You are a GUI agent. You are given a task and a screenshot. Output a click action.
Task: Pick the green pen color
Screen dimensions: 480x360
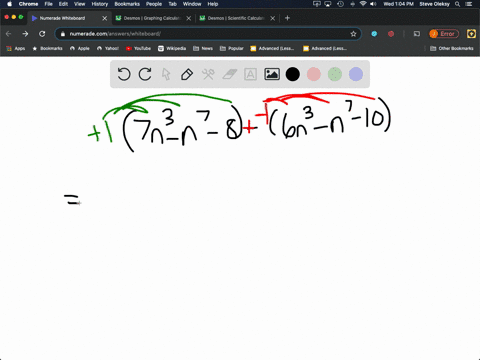click(x=335, y=74)
